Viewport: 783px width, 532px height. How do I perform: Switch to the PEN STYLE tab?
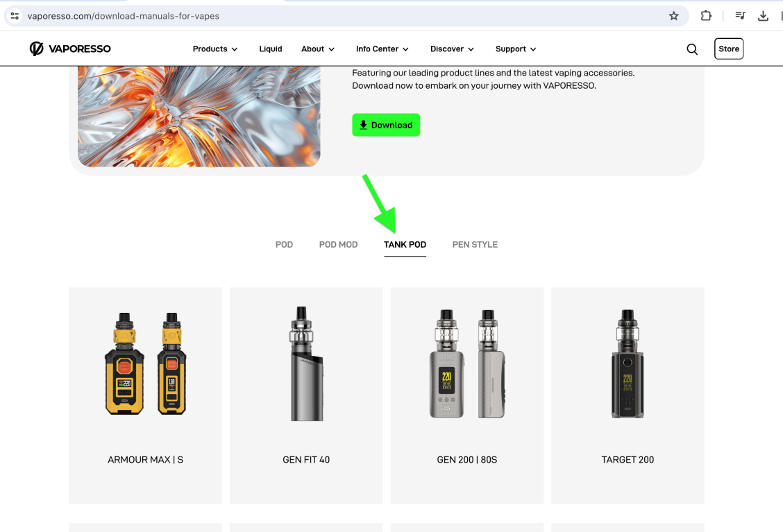[x=475, y=245]
